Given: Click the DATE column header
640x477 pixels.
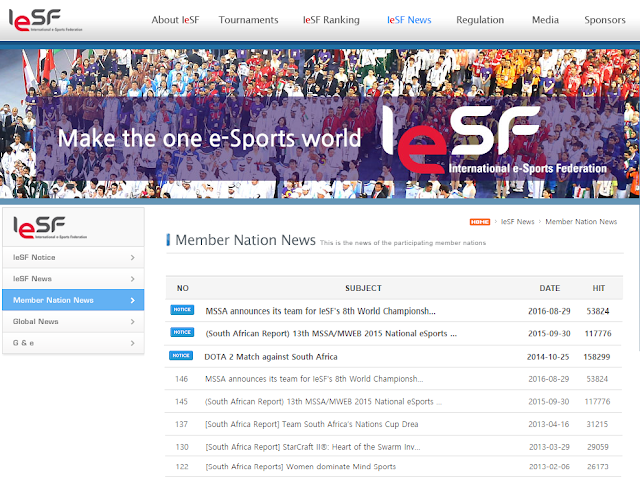Looking at the screenshot, I should [x=549, y=288].
